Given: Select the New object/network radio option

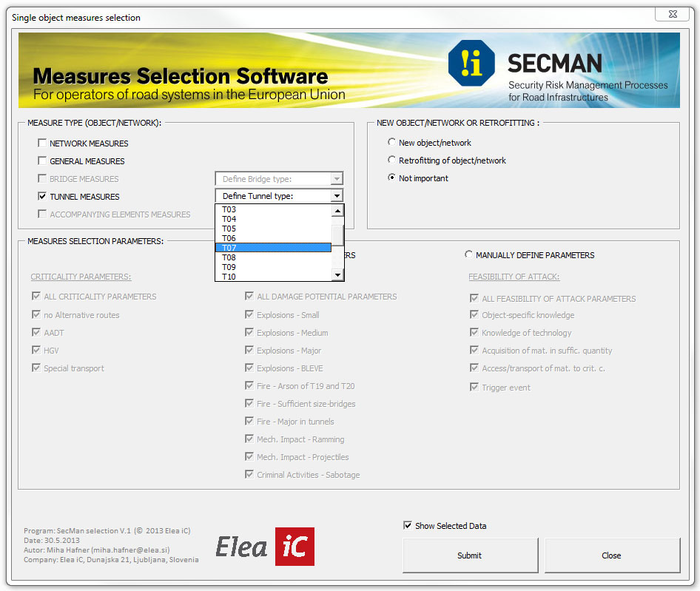Looking at the screenshot, I should click(x=392, y=143).
